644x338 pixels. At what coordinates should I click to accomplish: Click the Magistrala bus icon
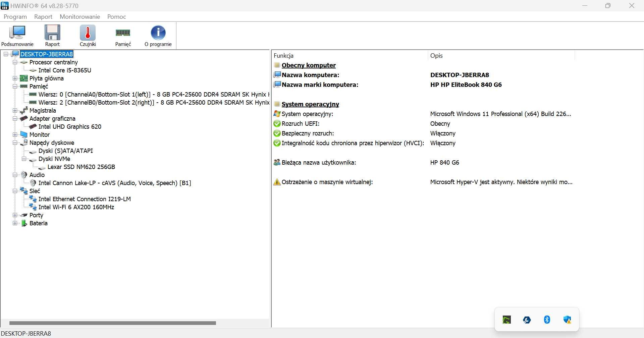coord(24,110)
